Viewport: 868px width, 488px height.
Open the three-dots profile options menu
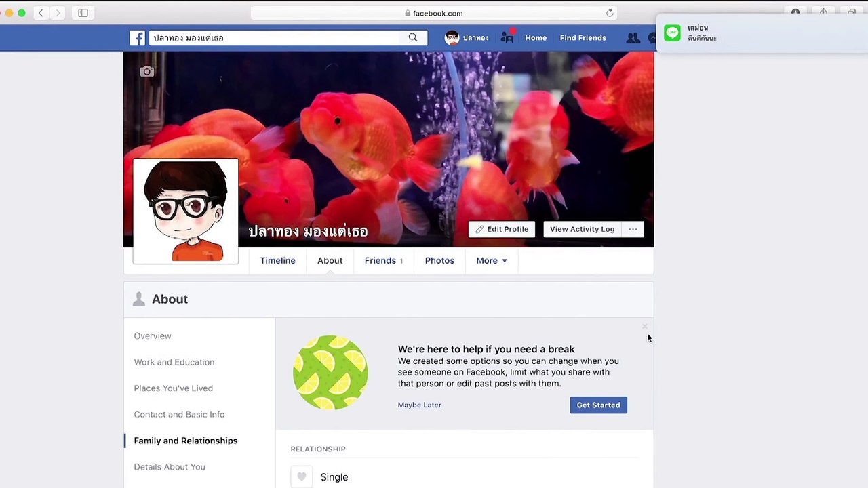633,229
